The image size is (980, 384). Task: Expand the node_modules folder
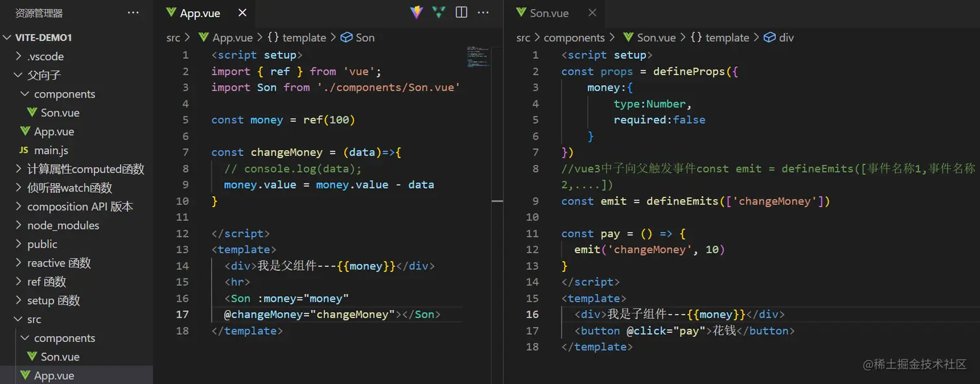[x=76, y=225]
